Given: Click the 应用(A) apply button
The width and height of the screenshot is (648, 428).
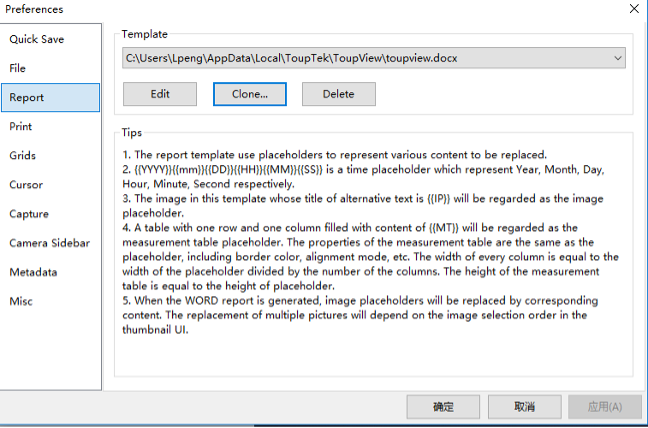Looking at the screenshot, I should tap(604, 407).
